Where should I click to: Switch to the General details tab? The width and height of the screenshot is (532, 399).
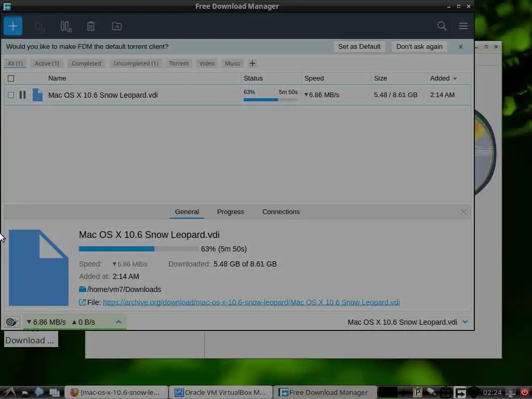click(187, 212)
